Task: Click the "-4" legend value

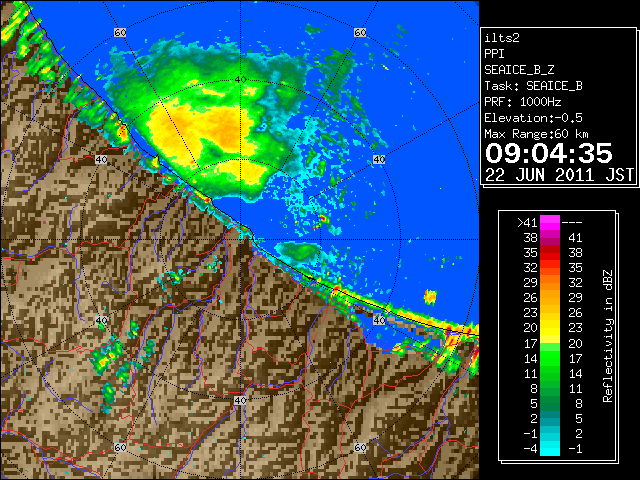Action: point(530,449)
